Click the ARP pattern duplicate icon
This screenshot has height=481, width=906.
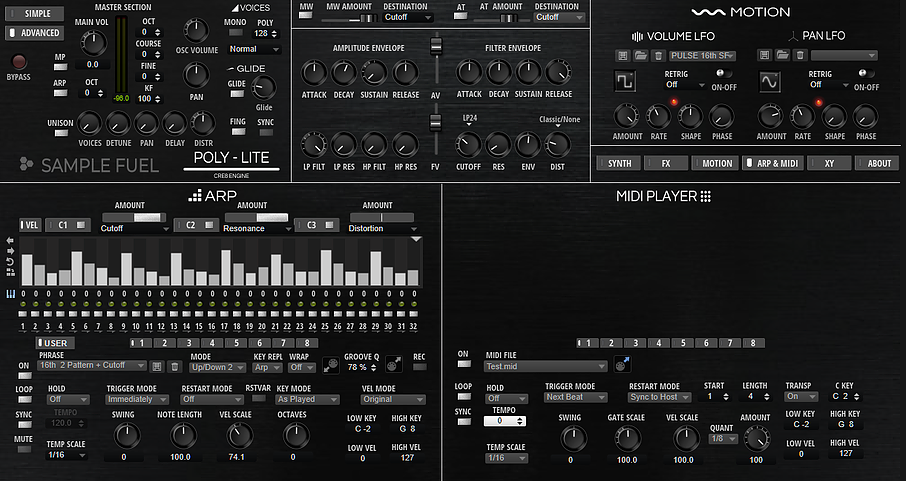10,272
